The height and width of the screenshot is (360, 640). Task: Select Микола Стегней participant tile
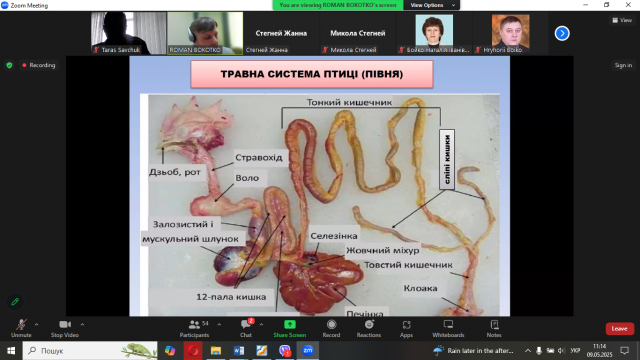[358, 33]
